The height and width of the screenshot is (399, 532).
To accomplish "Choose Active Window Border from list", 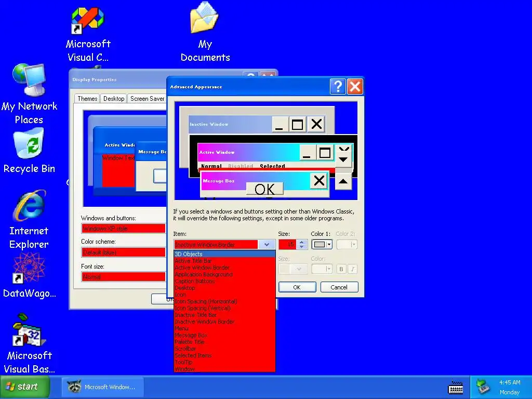I will click(x=224, y=268).
